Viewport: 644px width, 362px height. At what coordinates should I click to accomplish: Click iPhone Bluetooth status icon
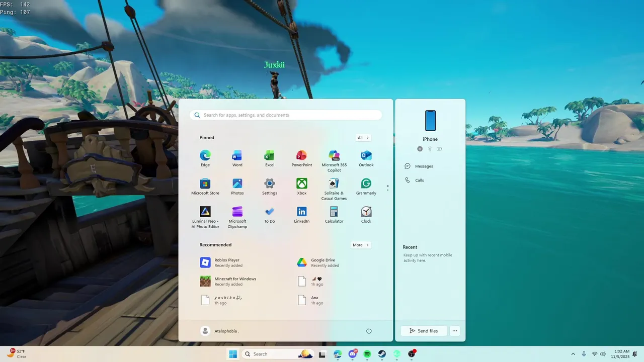[x=430, y=149]
